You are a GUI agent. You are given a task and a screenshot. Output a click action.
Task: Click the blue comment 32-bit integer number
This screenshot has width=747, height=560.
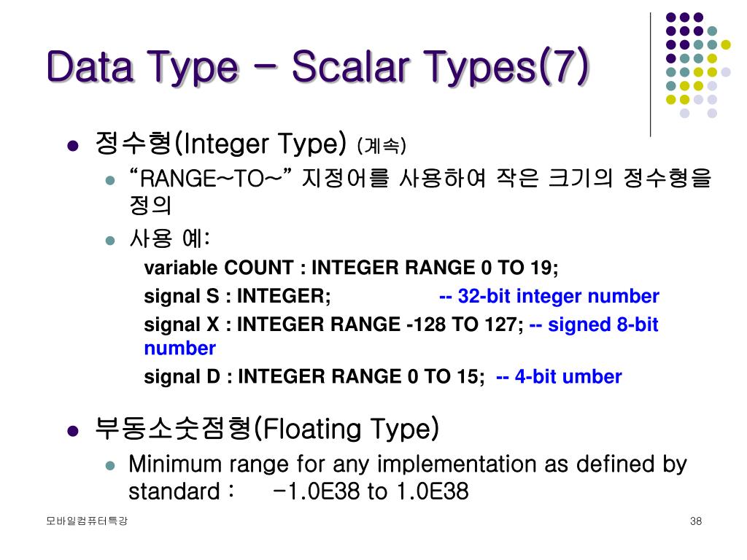549,296
